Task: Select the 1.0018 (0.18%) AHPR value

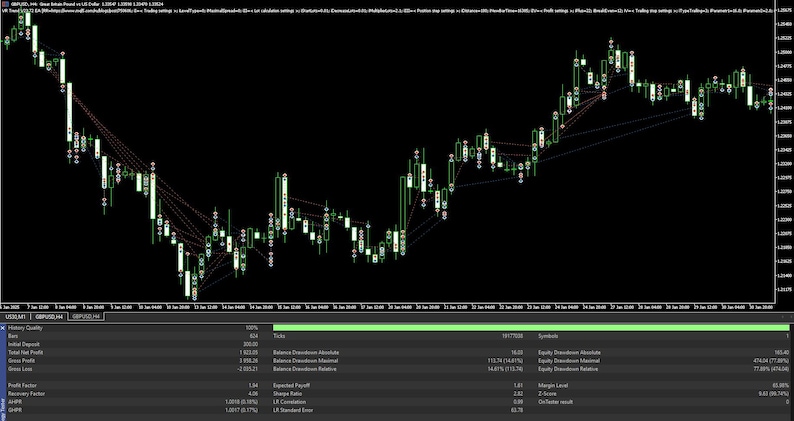Action: [x=242, y=402]
